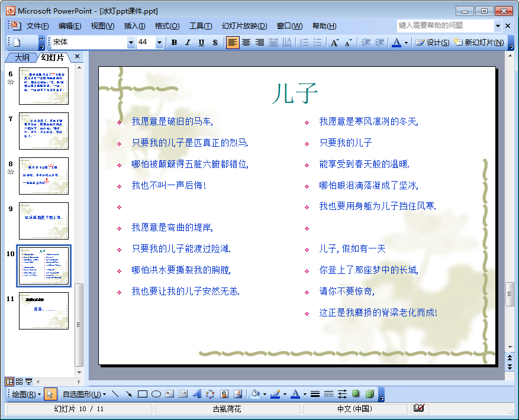519x420 pixels.
Task: Apply Line Color
Action: (275, 394)
